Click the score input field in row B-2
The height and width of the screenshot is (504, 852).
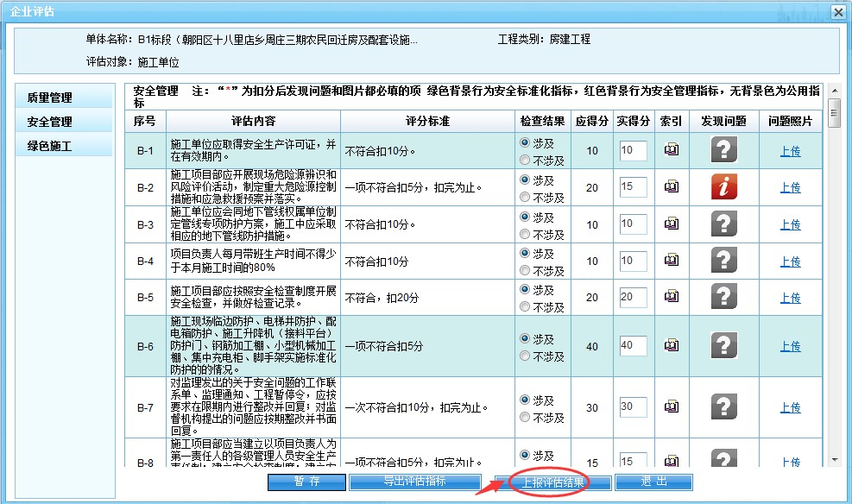(633, 187)
